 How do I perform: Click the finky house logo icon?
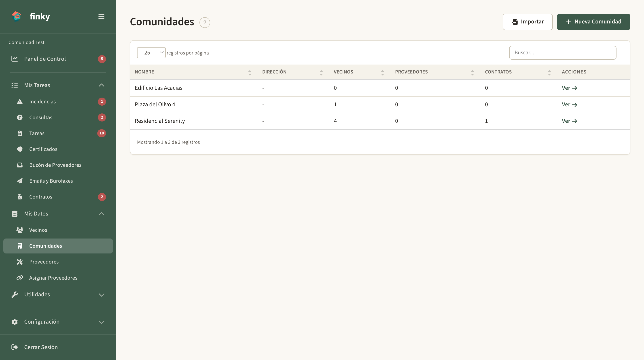[17, 17]
